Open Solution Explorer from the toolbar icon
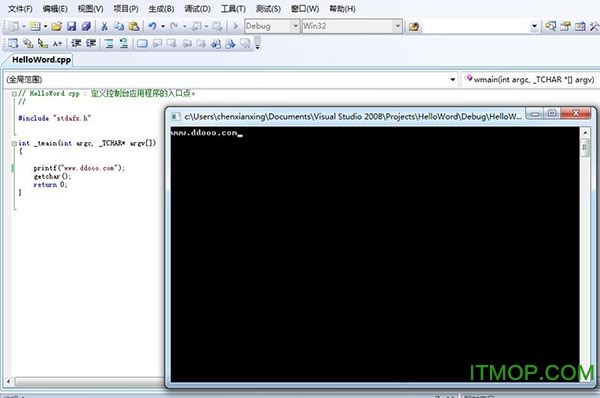The height and width of the screenshot is (398, 600). pos(551,26)
